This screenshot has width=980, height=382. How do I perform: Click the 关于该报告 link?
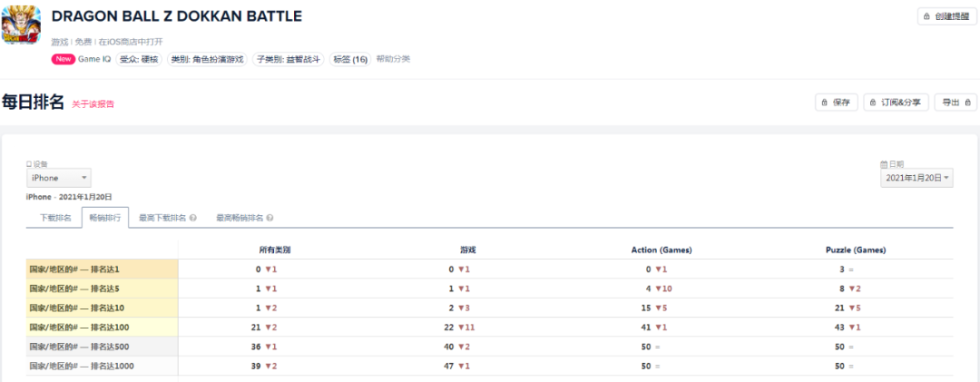(93, 104)
